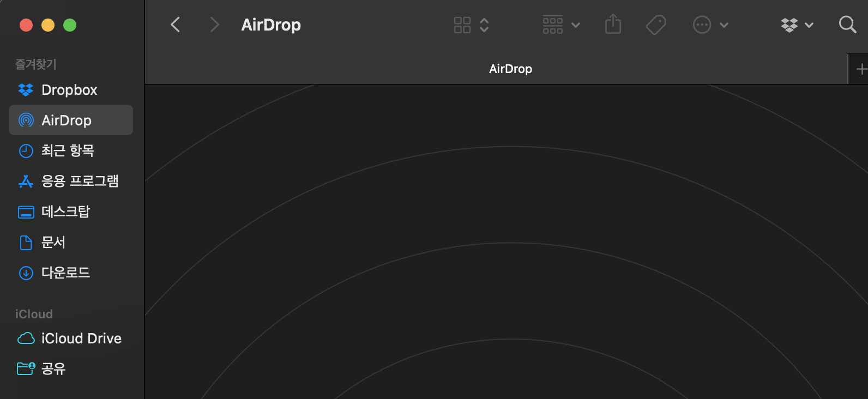The height and width of the screenshot is (399, 868).
Task: Click the desktop icon beside 데스크탑
Action: point(26,212)
